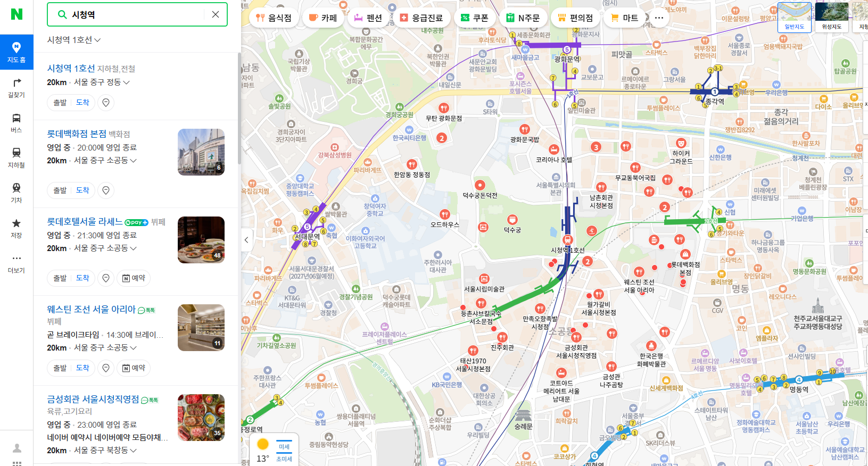Open 롯데호텔서울 라세느 result title
Screen dimensions: 868x466
85,221
